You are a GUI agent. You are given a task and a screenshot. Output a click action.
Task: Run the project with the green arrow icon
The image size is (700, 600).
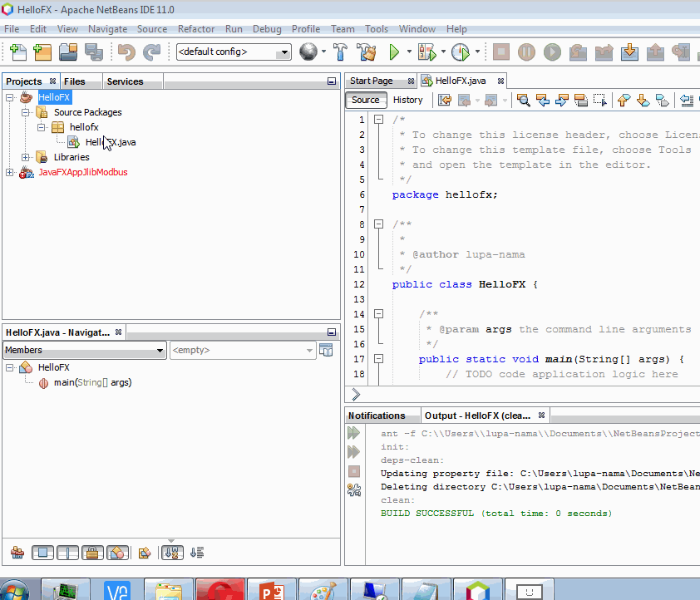[x=393, y=52]
